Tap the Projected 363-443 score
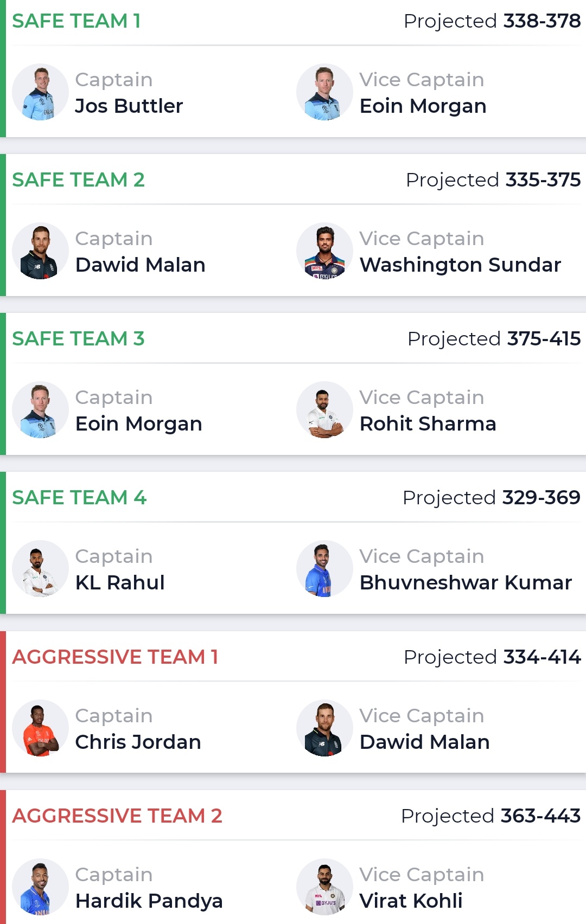 point(491,816)
